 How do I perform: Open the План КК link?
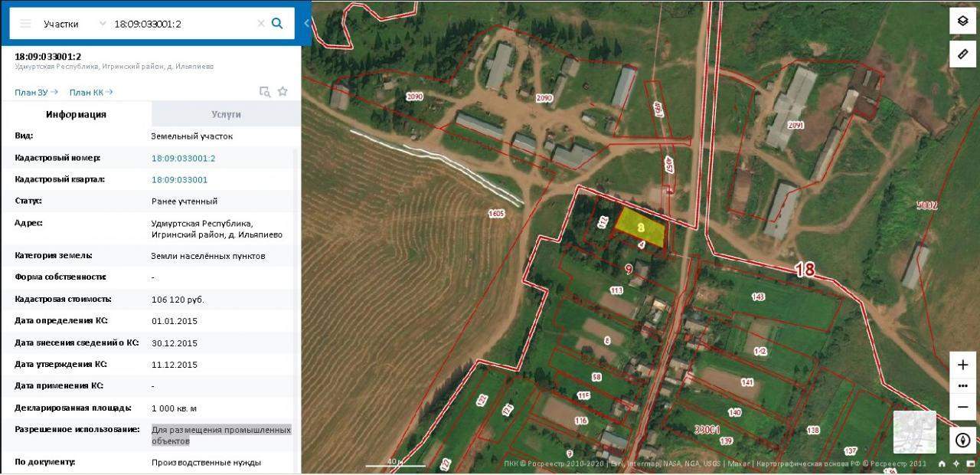[91, 92]
